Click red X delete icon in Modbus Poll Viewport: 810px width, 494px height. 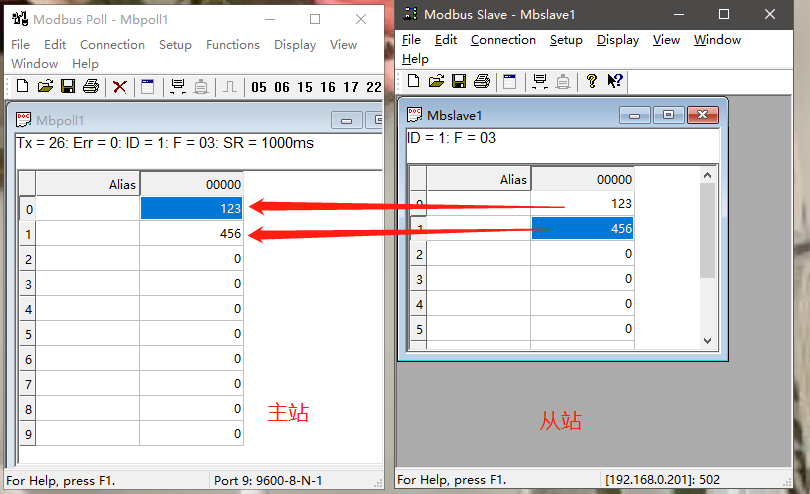pyautogui.click(x=120, y=87)
